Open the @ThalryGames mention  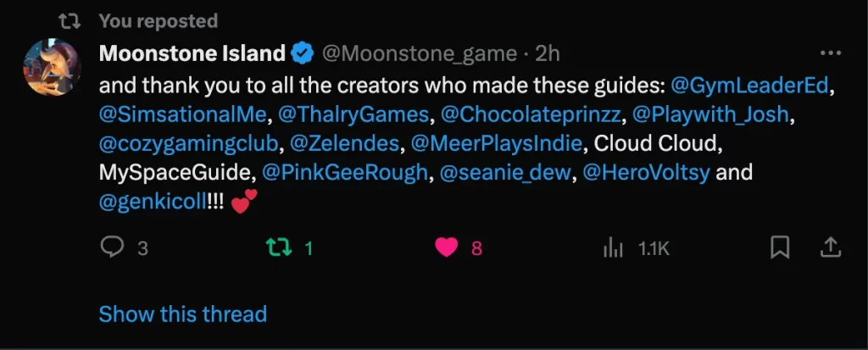tap(353, 114)
